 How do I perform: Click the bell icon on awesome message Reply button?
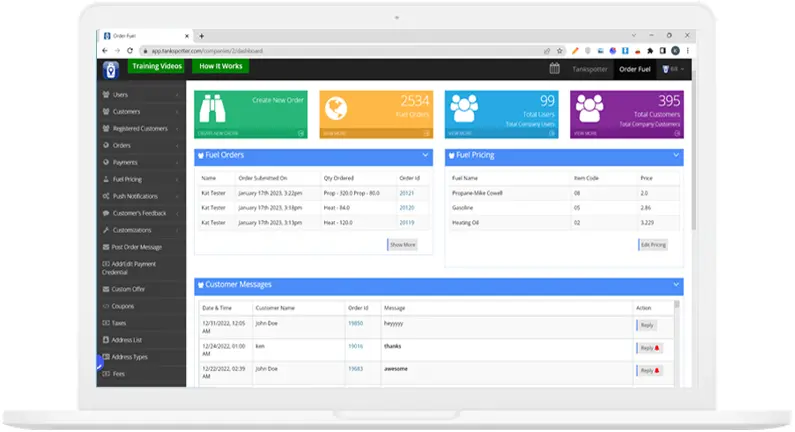657,371
